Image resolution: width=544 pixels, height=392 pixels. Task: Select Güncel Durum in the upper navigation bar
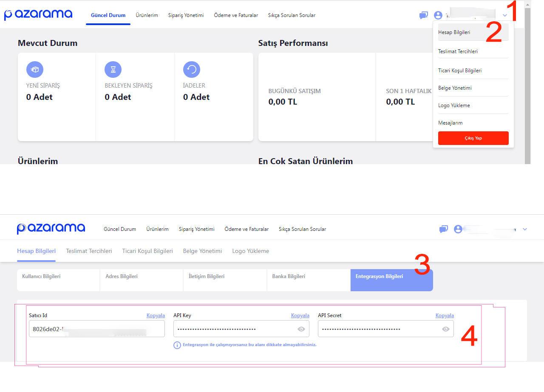point(108,15)
